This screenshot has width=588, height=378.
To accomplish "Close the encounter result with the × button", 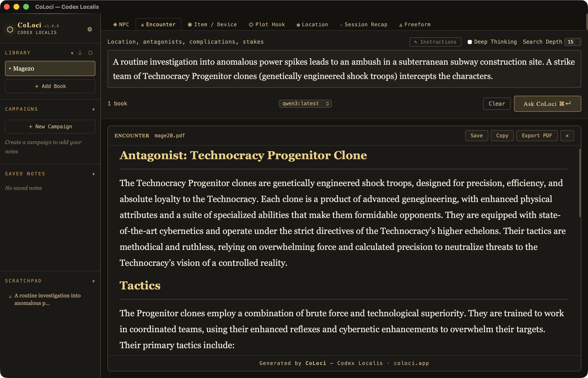I will [x=567, y=136].
